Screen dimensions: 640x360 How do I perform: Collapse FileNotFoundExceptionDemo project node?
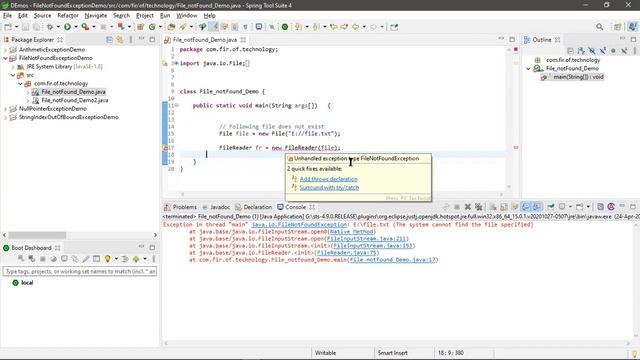(5, 58)
